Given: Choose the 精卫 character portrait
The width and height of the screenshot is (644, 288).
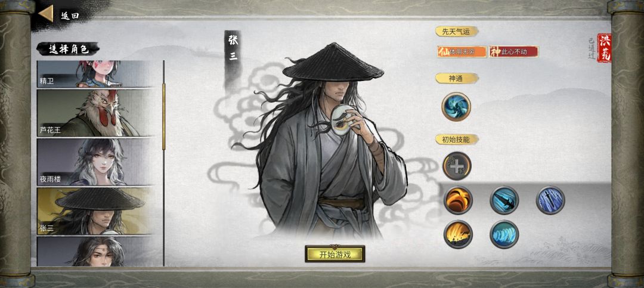Looking at the screenshot, I should point(94,74).
